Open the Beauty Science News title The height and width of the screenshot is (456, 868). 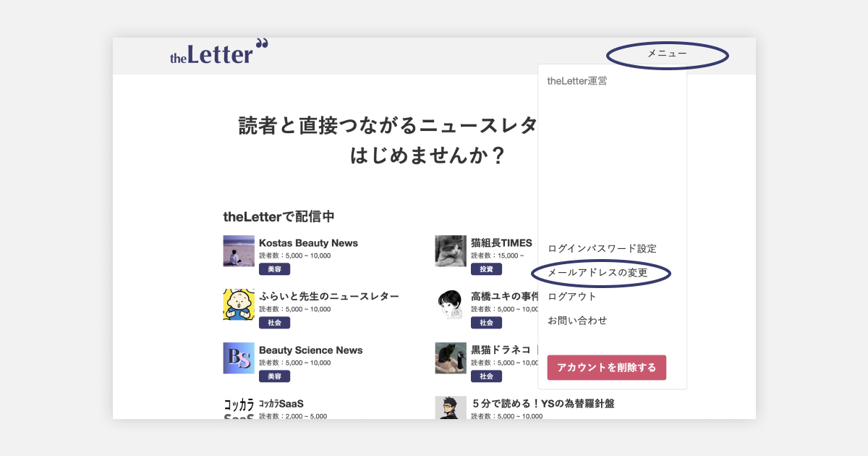click(x=311, y=350)
